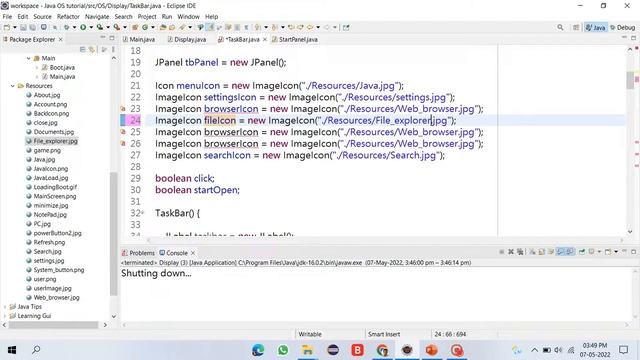This screenshot has width=640, height=360.
Task: Open the Refactor menu
Action: (x=68, y=16)
